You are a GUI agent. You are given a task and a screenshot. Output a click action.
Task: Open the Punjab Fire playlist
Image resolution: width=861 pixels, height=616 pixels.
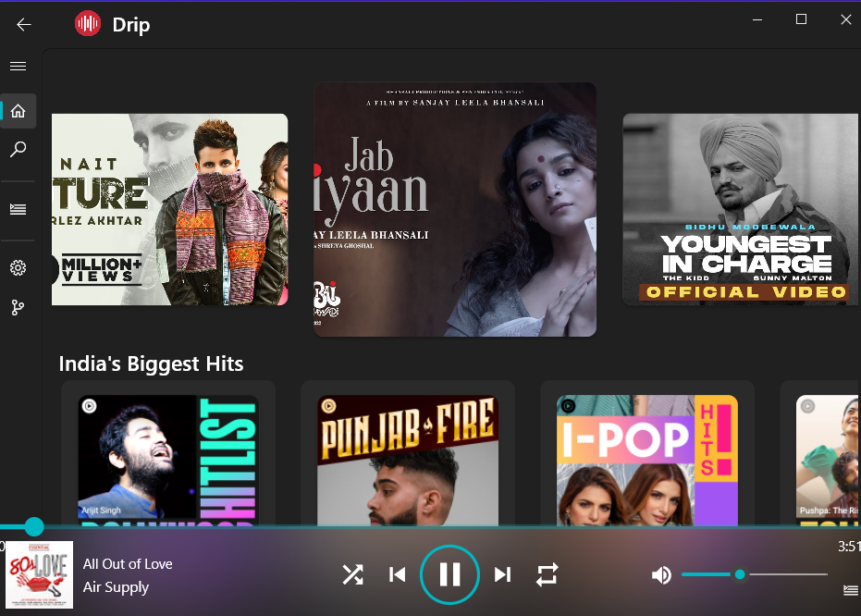(x=408, y=460)
